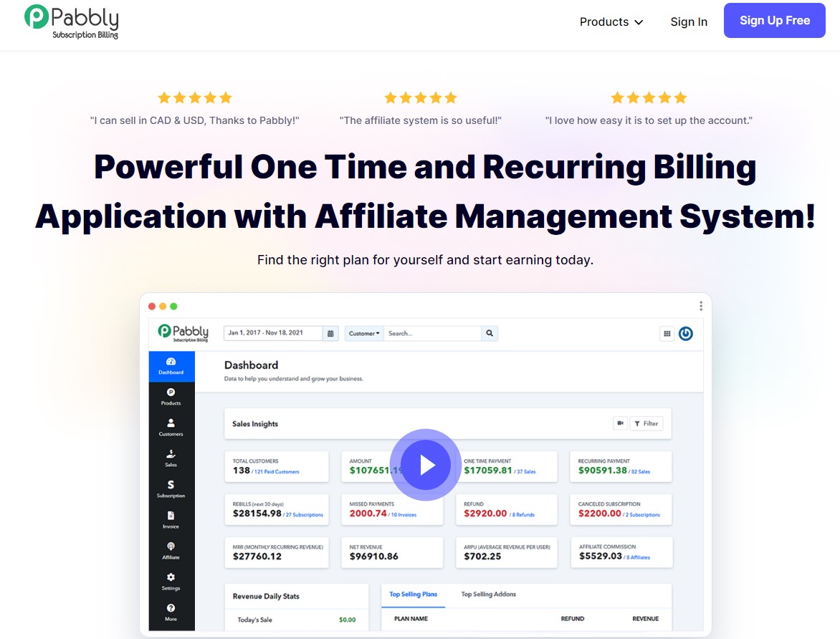Play the dashboard demo video

[426, 465]
